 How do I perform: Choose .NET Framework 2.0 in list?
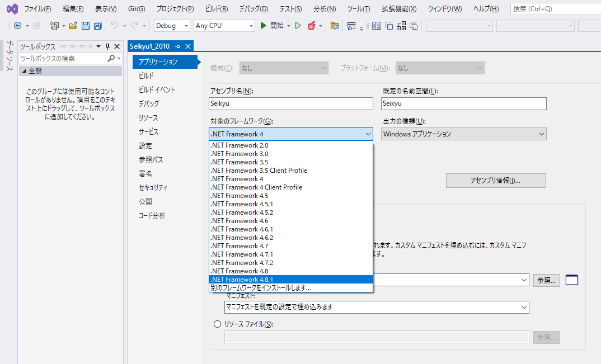pyautogui.click(x=291, y=145)
